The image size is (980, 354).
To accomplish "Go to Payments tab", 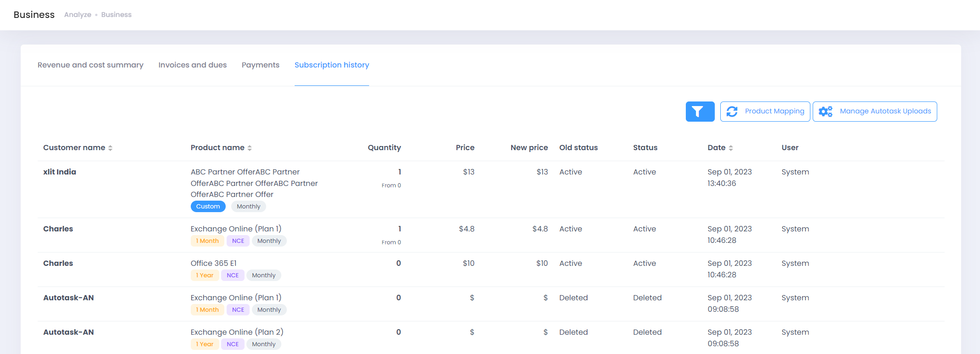I will [x=261, y=65].
